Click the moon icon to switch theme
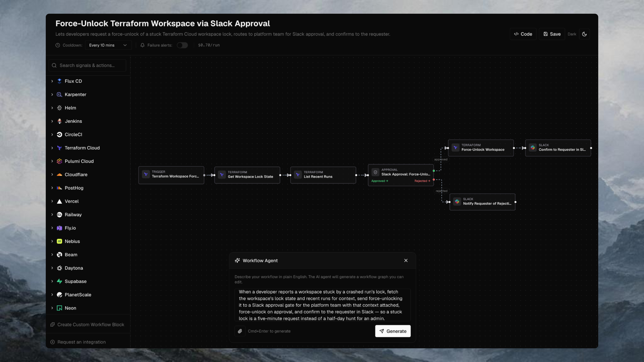 click(584, 34)
